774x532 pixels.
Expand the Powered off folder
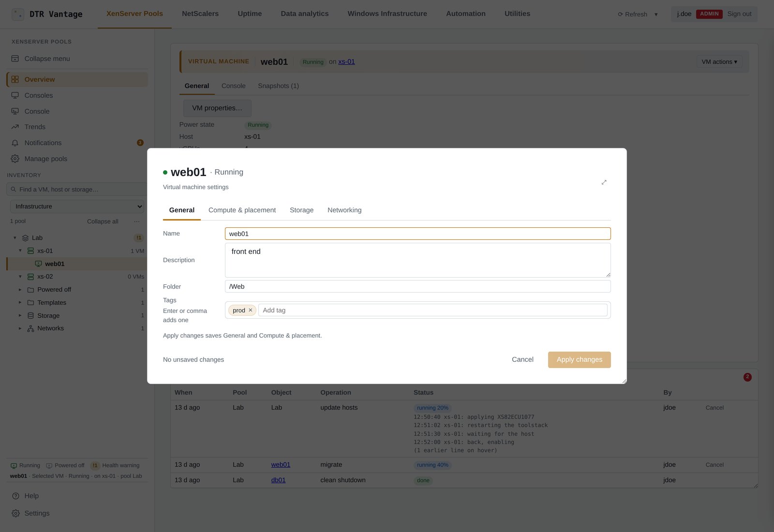[20, 290]
